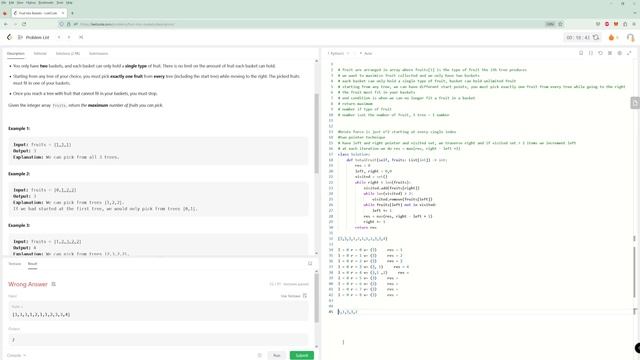Switch to the Solutions tab

click(x=68, y=53)
